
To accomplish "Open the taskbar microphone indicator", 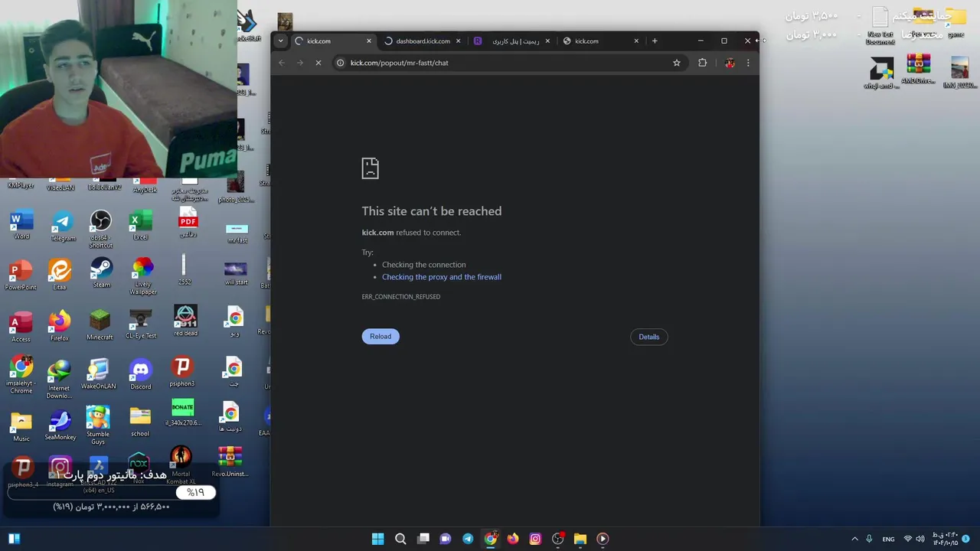I will (x=869, y=539).
